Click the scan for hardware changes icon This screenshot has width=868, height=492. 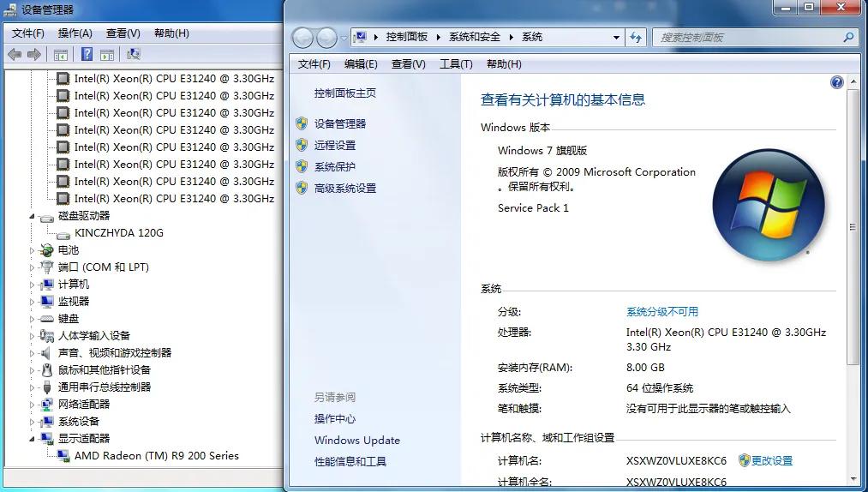pyautogui.click(x=134, y=54)
